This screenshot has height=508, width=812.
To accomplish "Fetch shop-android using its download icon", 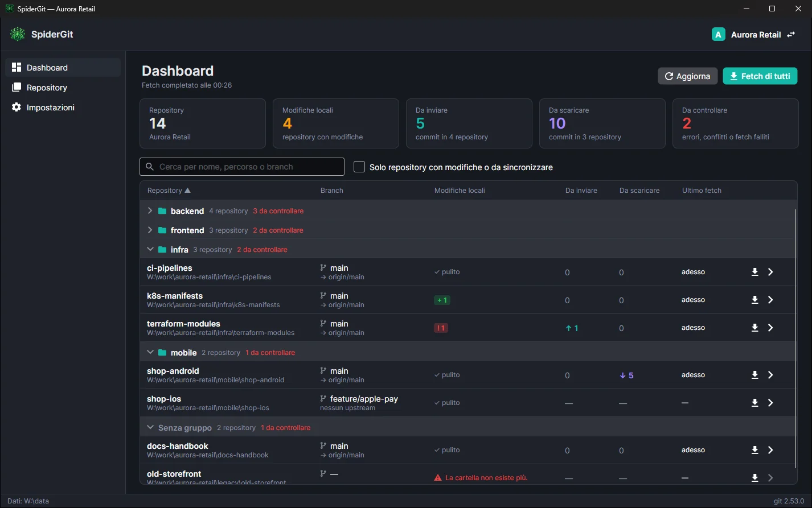I will point(754,375).
